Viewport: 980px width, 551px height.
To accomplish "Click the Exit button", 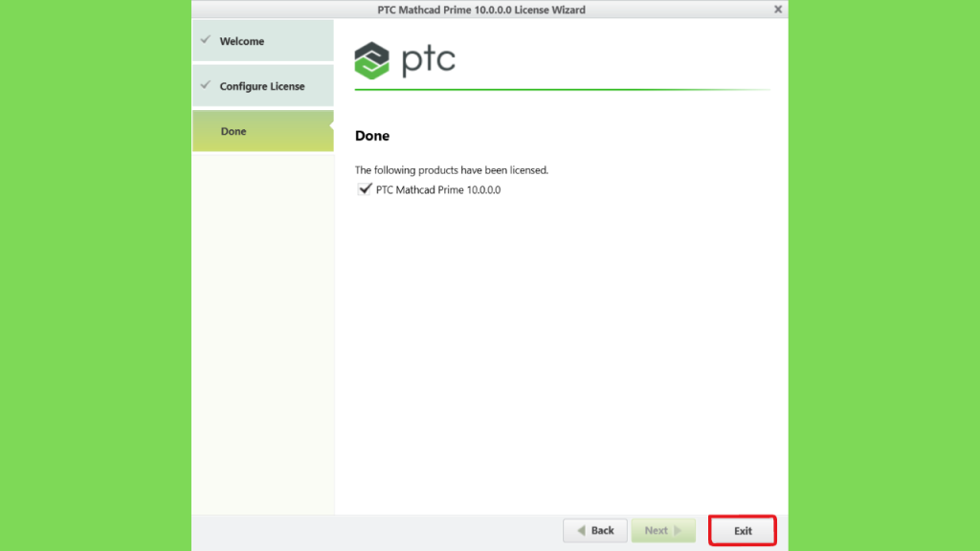I will tap(743, 530).
